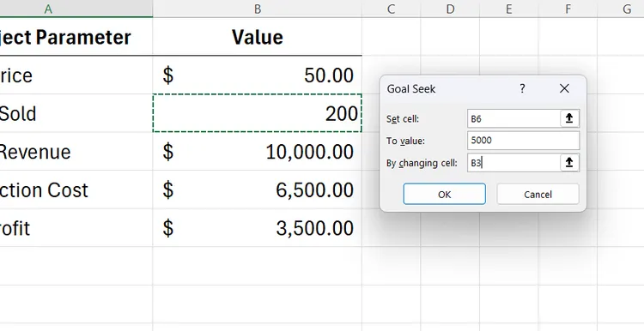Collapse dialog via Set cell range picker icon
The width and height of the screenshot is (644, 331).
pos(569,118)
